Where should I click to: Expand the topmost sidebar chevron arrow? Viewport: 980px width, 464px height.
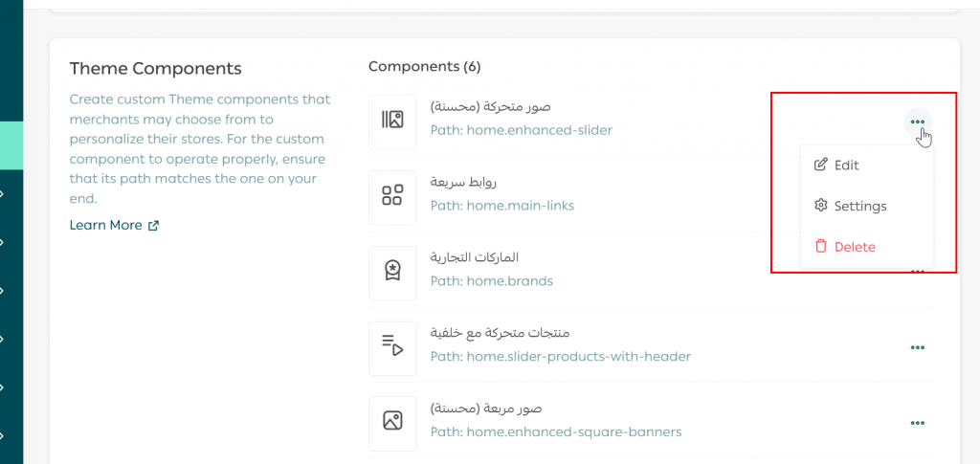(4, 194)
